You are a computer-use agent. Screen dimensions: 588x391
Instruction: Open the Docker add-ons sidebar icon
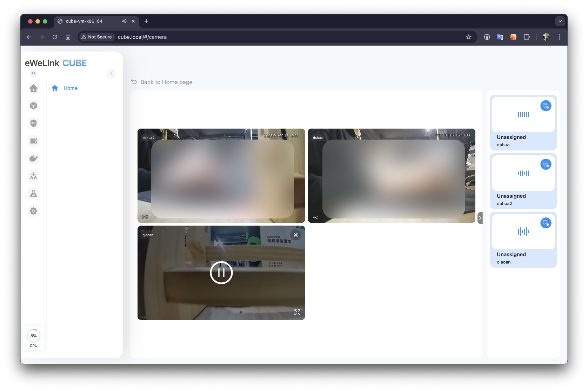tap(33, 159)
